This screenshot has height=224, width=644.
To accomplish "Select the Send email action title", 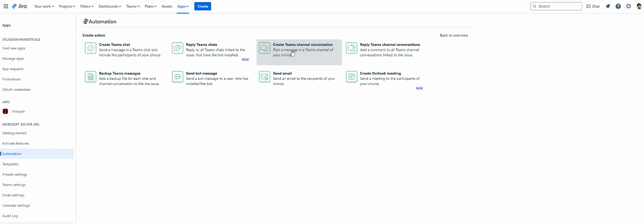I will [282, 73].
